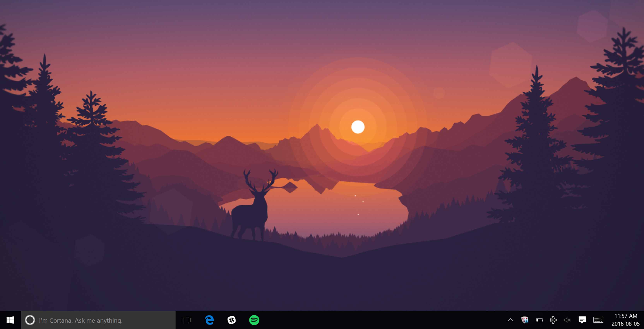Viewport: 644px width, 329px height.
Task: Focus the Cortana 'Ask me anything' search box
Action: 98,320
